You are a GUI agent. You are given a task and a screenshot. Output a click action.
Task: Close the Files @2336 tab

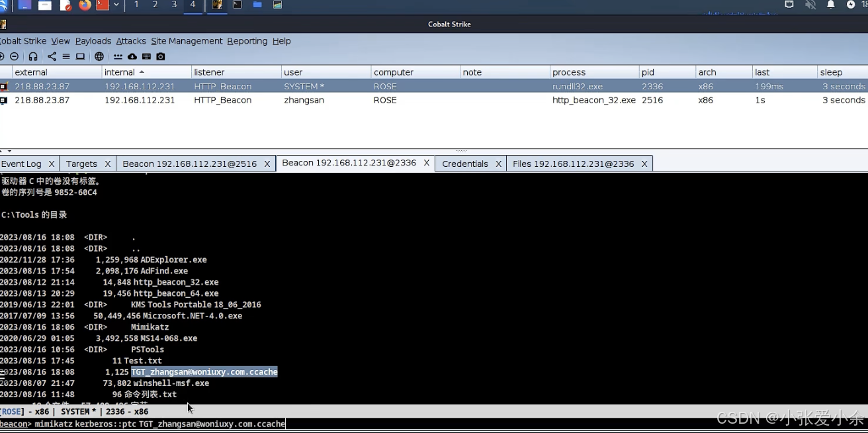click(x=644, y=164)
